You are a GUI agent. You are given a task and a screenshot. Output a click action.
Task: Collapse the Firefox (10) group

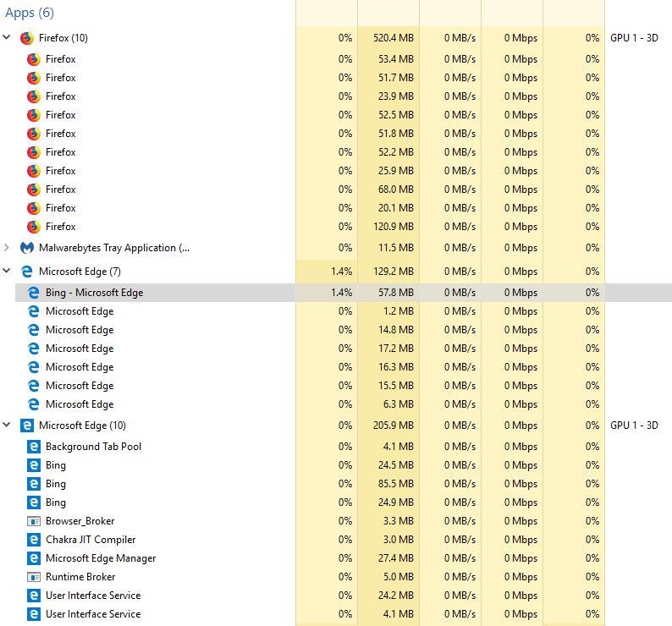7,37
